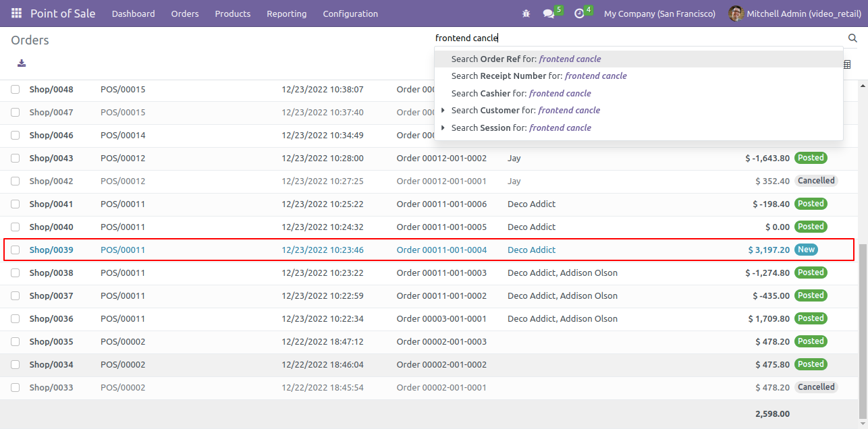Click amount $ 1,709.80
Screen dimensions: 868x429
(769, 319)
